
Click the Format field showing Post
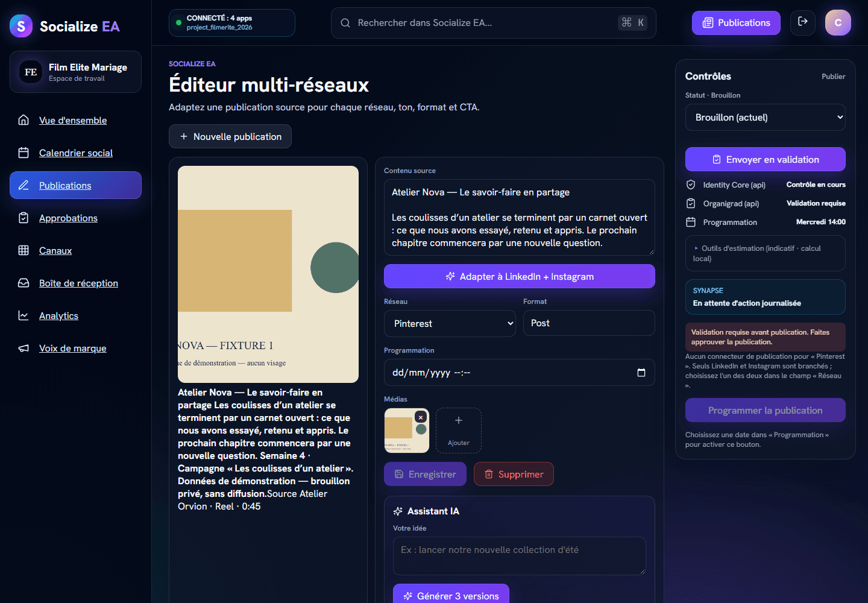pos(589,323)
